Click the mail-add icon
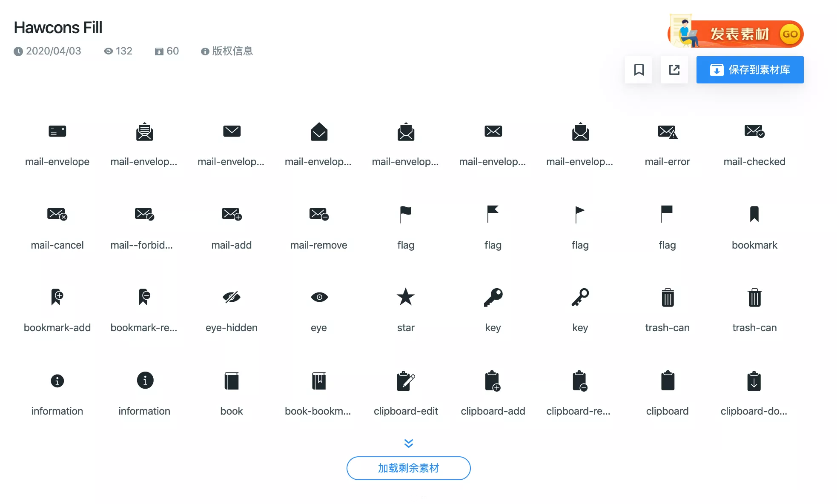837x504 pixels. pyautogui.click(x=232, y=214)
